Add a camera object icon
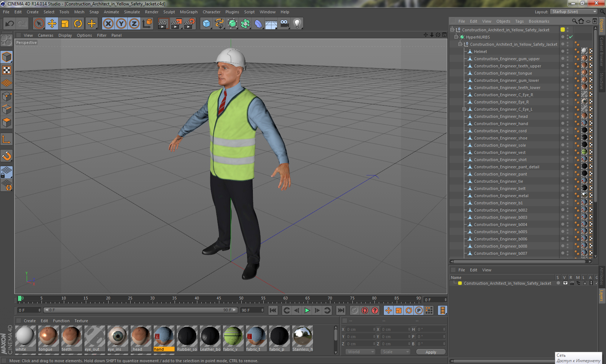 [284, 24]
